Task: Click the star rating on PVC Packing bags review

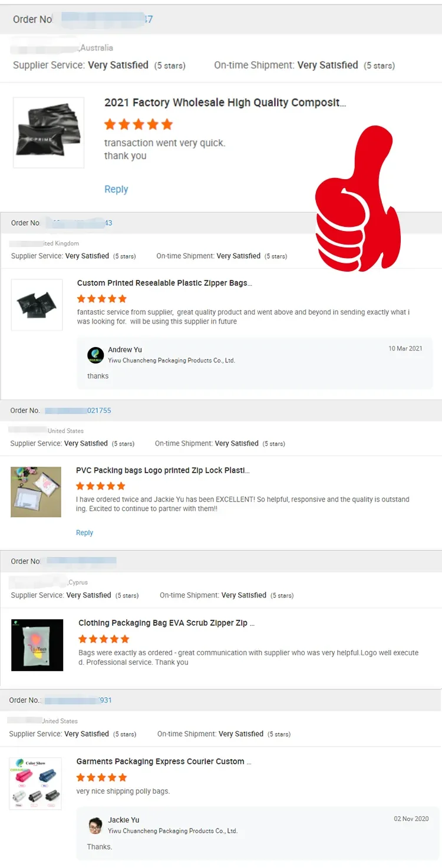Action: point(101,486)
